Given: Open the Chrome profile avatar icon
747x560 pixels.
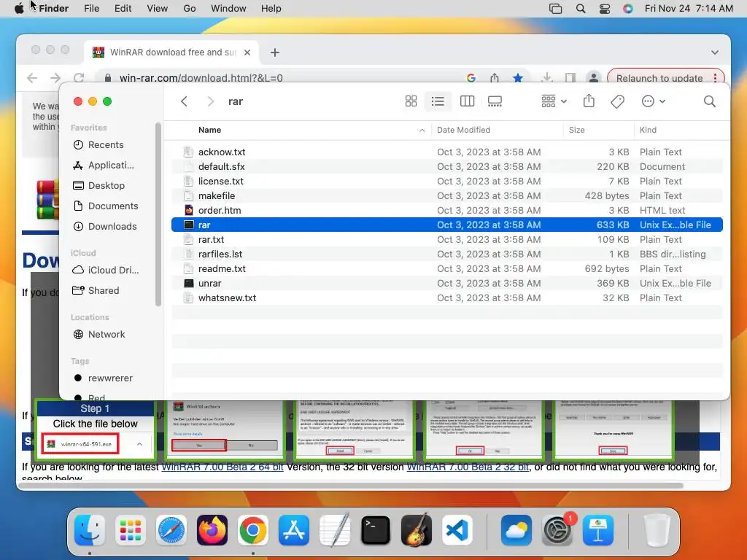Looking at the screenshot, I should [594, 77].
